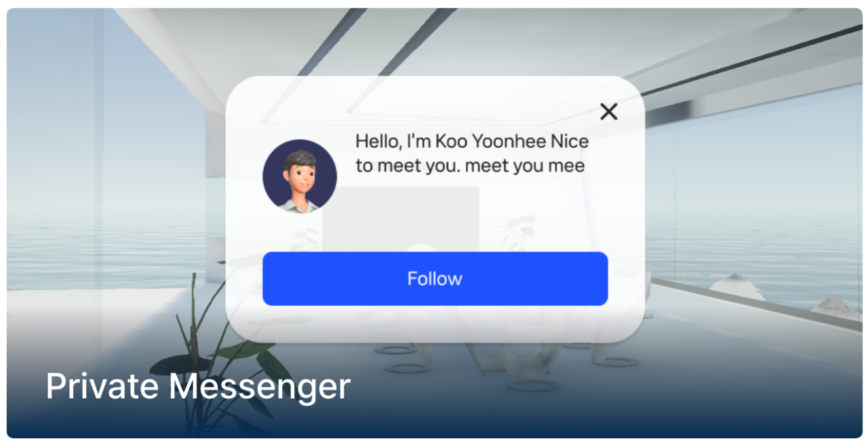Close the greeting popup with the X
The height and width of the screenshot is (445, 868).
[609, 112]
